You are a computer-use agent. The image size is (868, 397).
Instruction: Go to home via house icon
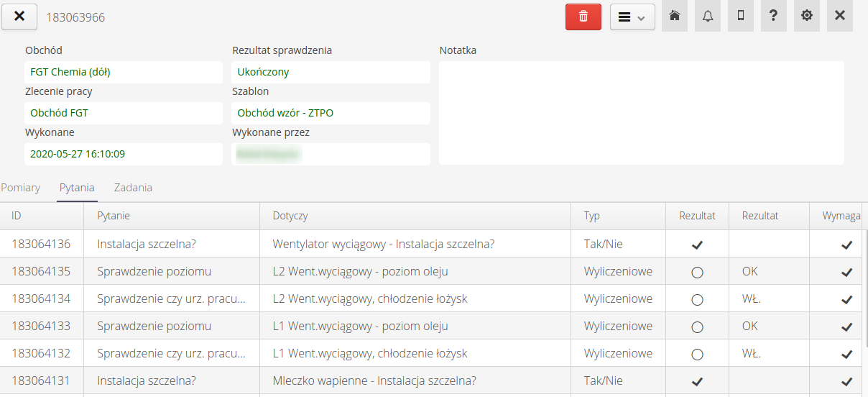click(674, 16)
